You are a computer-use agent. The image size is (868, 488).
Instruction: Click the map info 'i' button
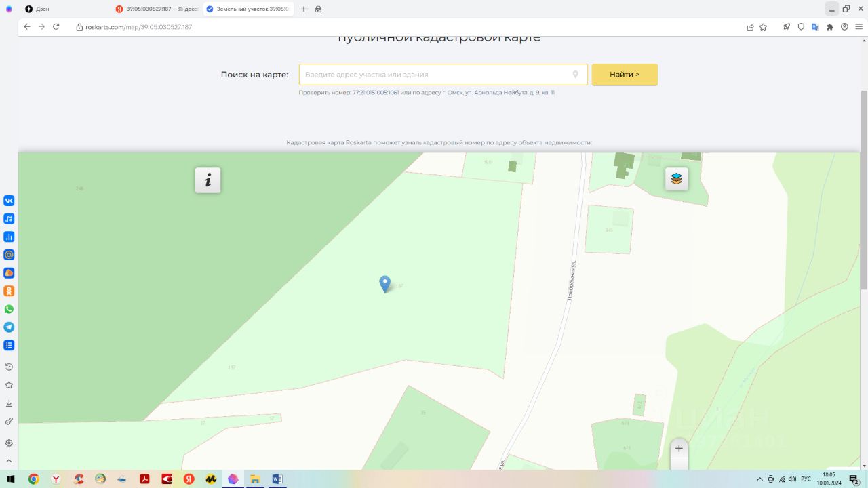(208, 180)
